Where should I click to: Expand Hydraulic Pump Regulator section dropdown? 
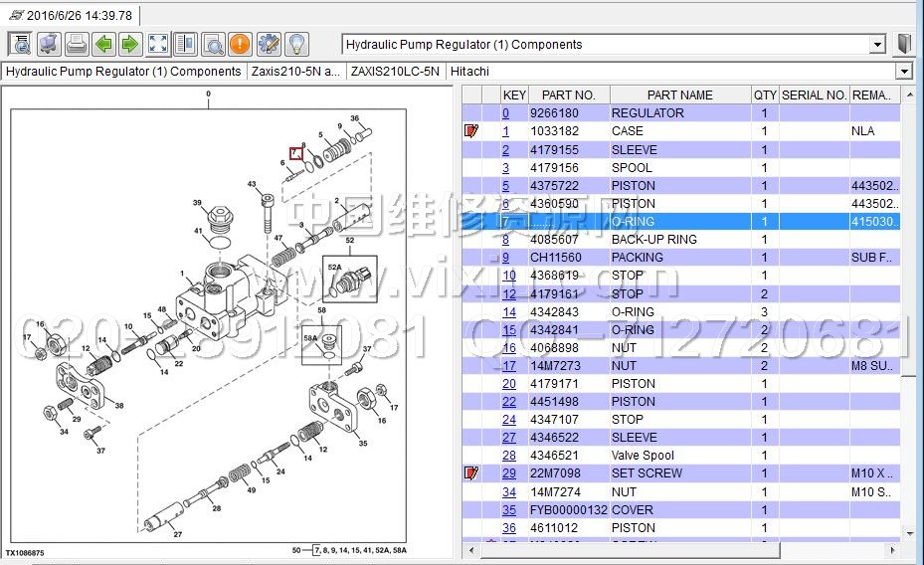tap(877, 45)
